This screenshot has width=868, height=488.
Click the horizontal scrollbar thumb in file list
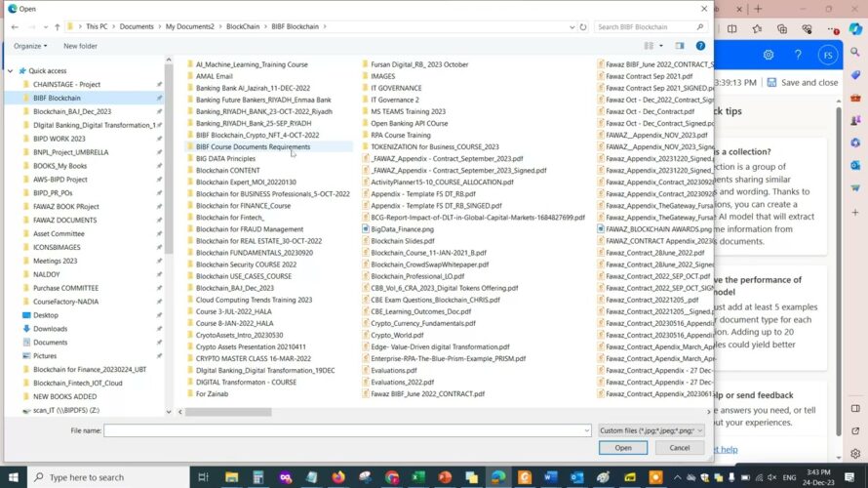(x=228, y=412)
